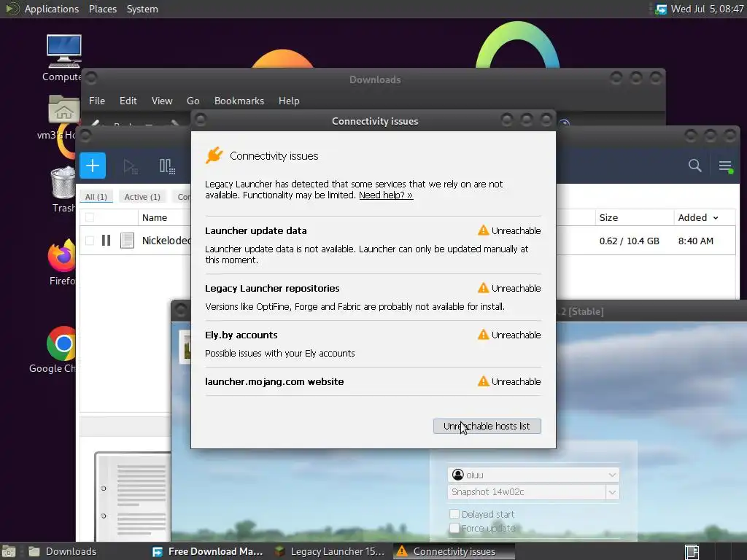
Task: Click the Ely.by accounts heading
Action: (241, 335)
